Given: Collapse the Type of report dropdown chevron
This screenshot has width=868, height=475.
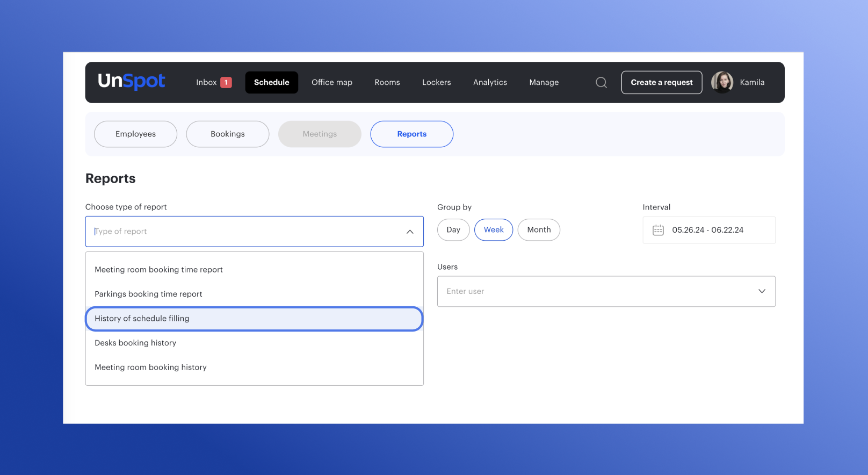Looking at the screenshot, I should pyautogui.click(x=410, y=232).
